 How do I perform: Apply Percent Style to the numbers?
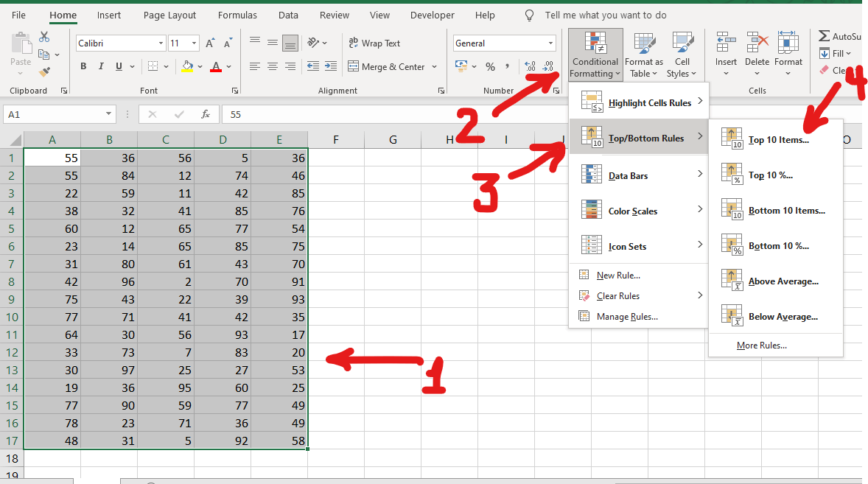(x=490, y=66)
